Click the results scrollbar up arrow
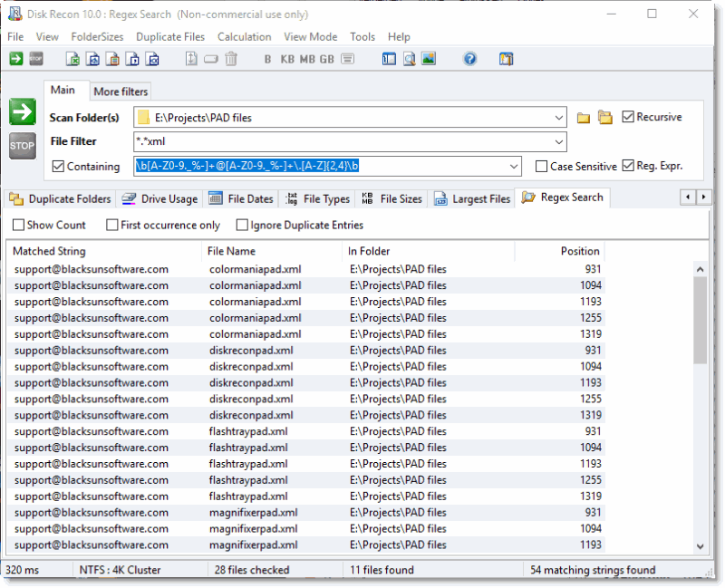 coord(700,269)
